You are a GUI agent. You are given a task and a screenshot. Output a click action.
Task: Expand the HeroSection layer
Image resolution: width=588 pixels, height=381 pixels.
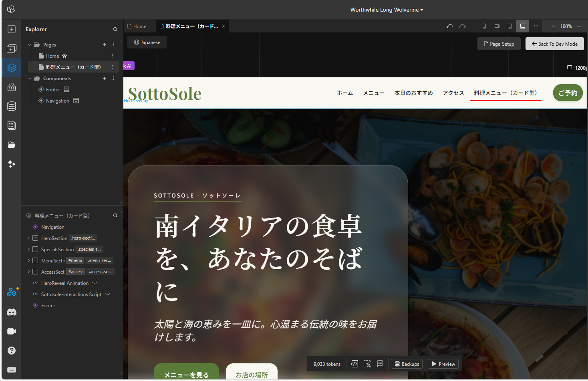pos(28,238)
